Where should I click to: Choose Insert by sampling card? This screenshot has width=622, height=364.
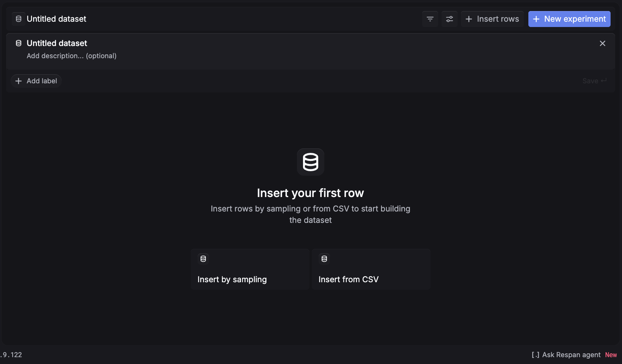[250, 269]
